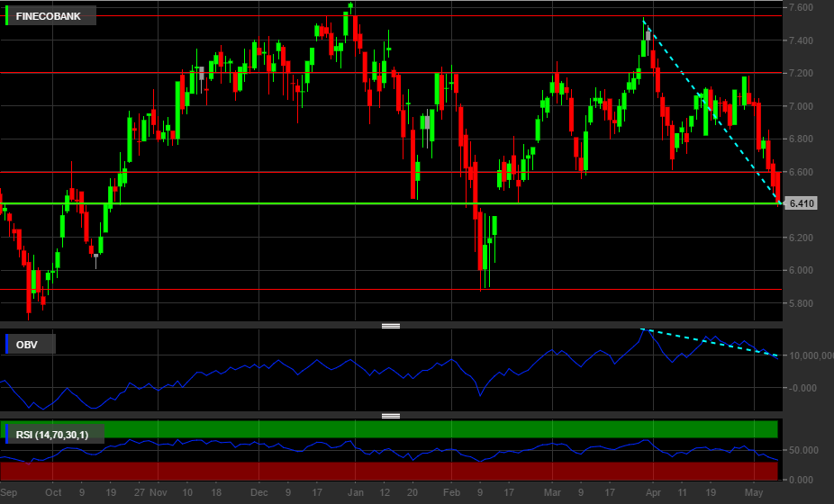Click the RSI 0.000 axis value
The height and width of the screenshot is (504, 834).
tap(801, 480)
